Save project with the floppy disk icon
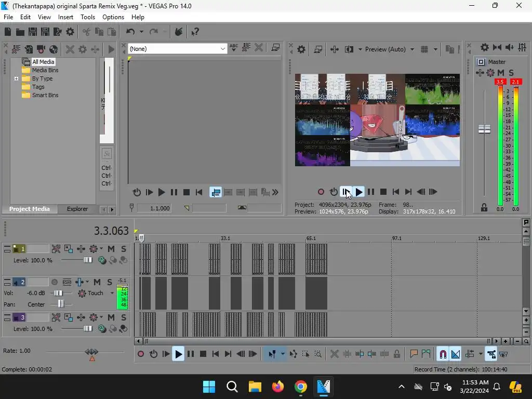Viewport: 532px width, 399px height. pyautogui.click(x=33, y=32)
